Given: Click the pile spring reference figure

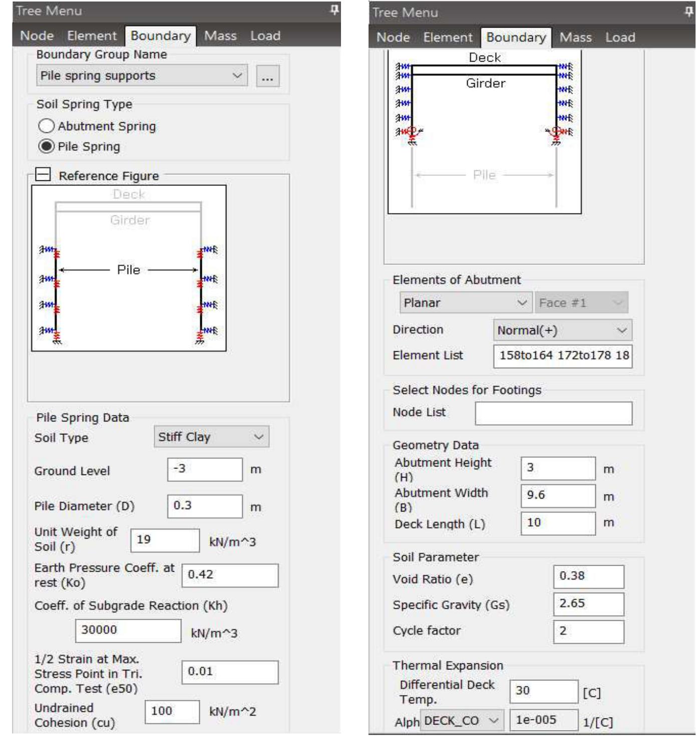Looking at the screenshot, I should click(x=129, y=268).
